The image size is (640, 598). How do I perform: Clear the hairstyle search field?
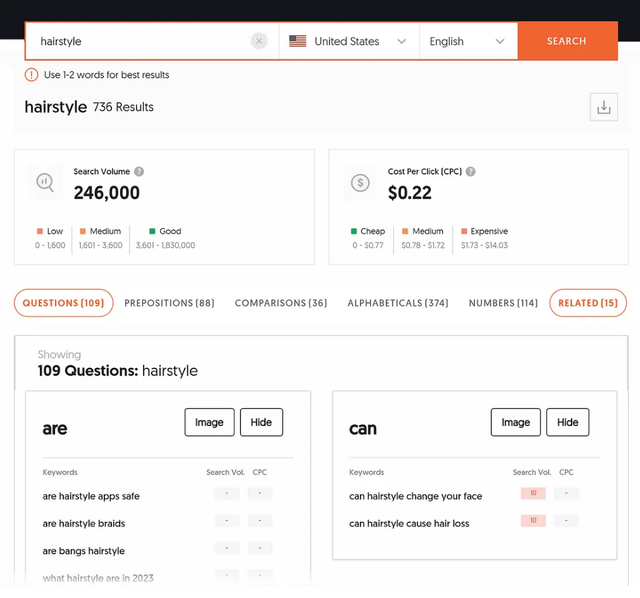(259, 41)
